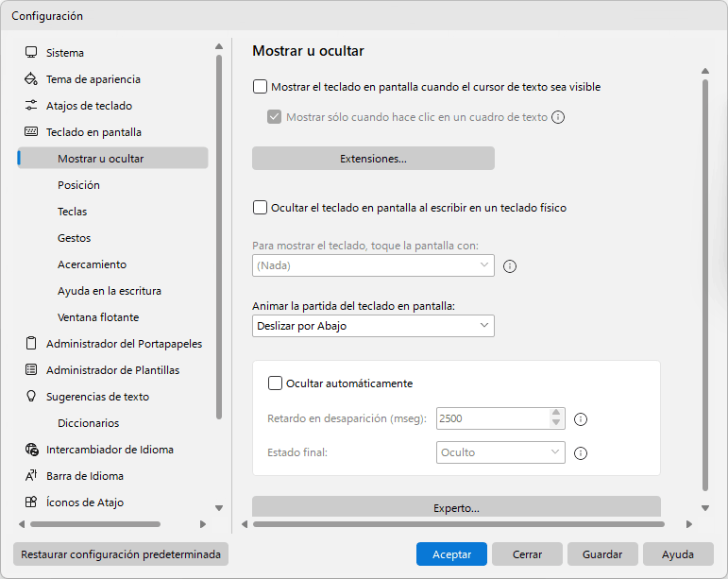
Task: Click sidebar horizontal scrollbar left arrow
Action: point(22,524)
